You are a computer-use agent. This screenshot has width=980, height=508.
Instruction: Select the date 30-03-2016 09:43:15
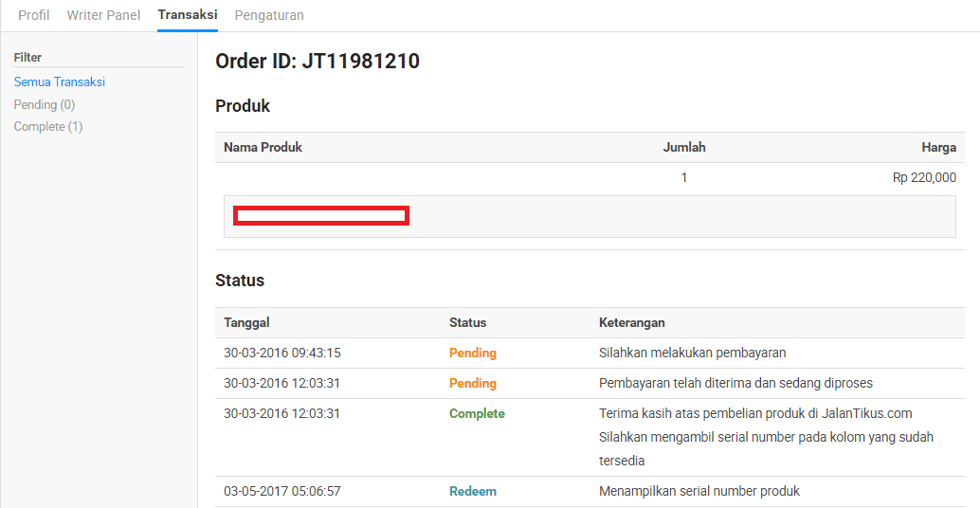click(282, 353)
